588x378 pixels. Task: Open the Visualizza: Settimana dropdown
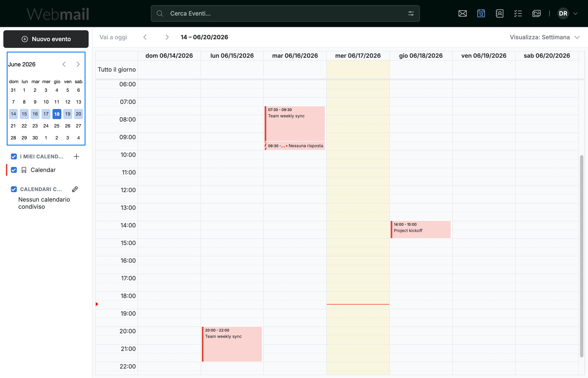coord(545,37)
